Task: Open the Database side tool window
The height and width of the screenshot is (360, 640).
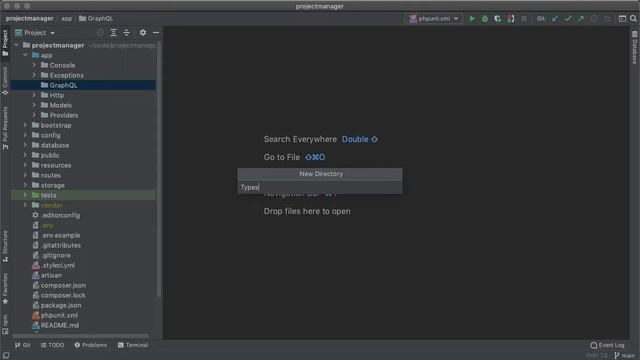Action: 635,48
